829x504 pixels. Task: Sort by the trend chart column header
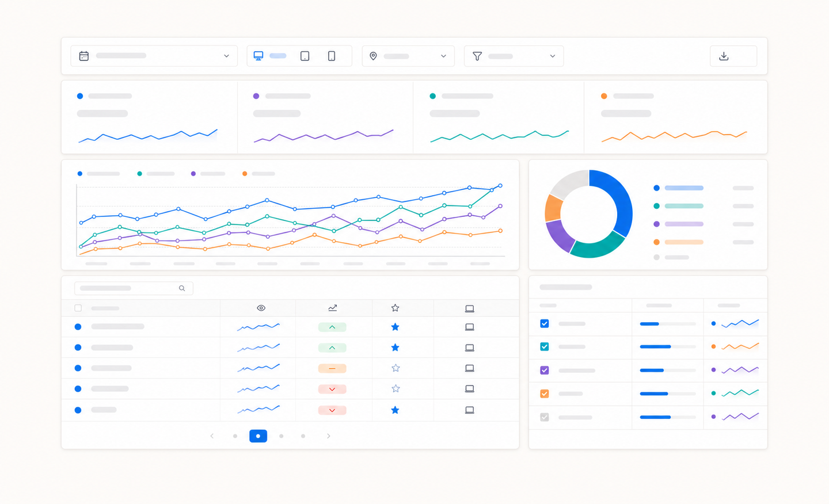pos(333,308)
